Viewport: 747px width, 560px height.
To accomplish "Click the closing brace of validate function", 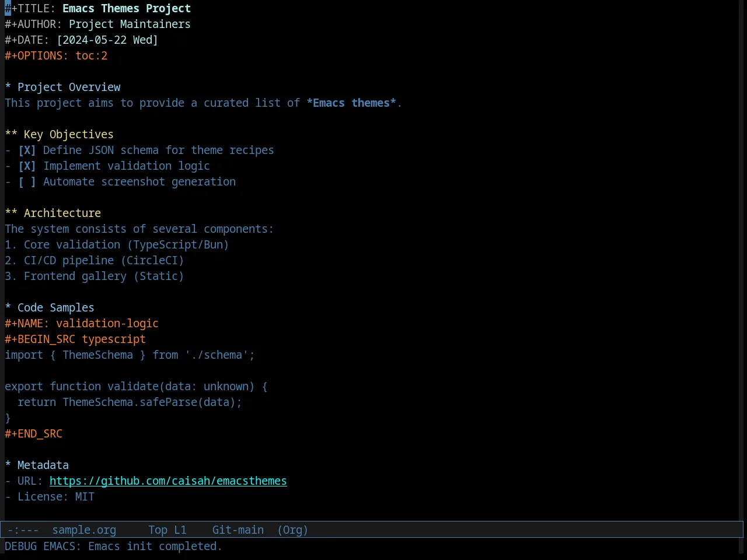I will [x=8, y=418].
